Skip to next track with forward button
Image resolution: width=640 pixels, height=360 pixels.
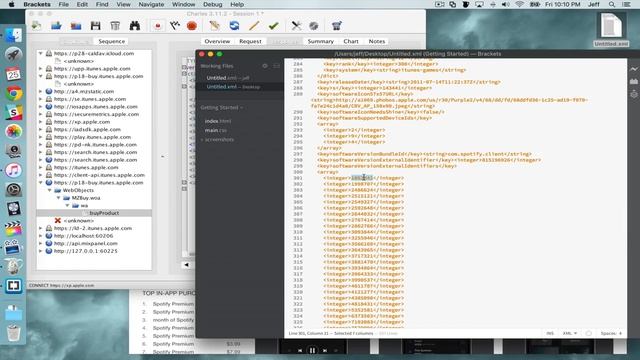(x=325, y=350)
